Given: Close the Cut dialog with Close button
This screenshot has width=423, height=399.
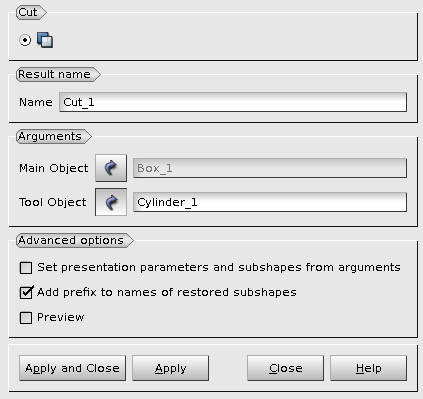Looking at the screenshot, I should [x=285, y=368].
